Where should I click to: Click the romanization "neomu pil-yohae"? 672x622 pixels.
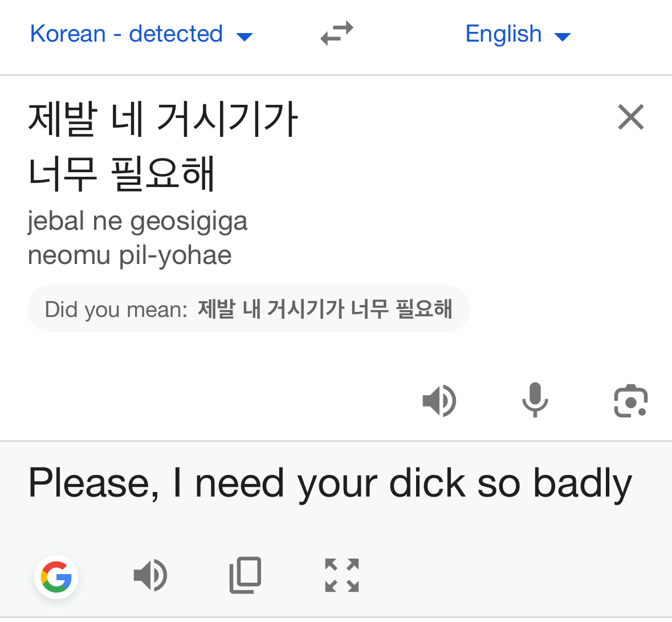130,255
